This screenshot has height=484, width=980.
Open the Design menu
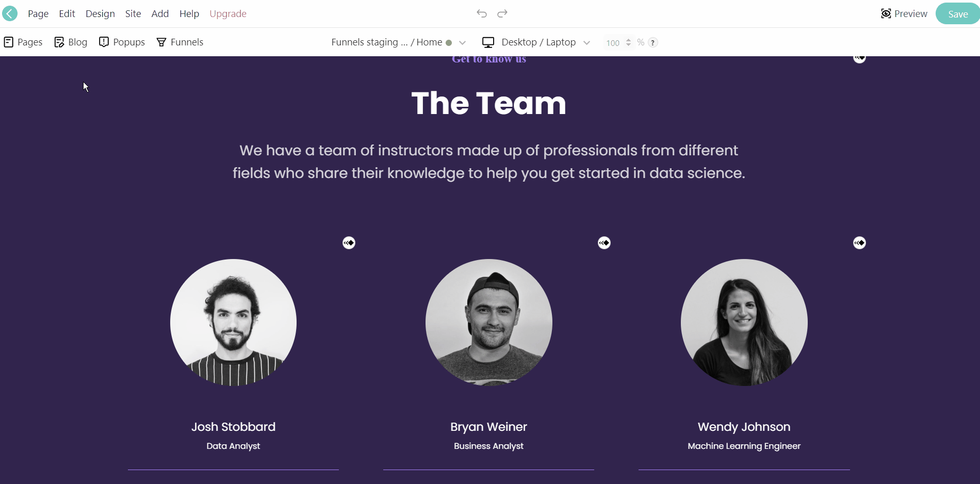pyautogui.click(x=100, y=14)
